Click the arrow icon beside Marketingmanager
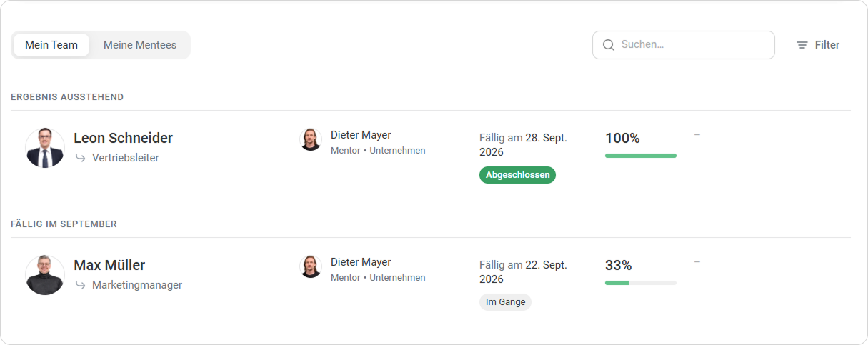This screenshot has height=345, width=868. pos(81,285)
